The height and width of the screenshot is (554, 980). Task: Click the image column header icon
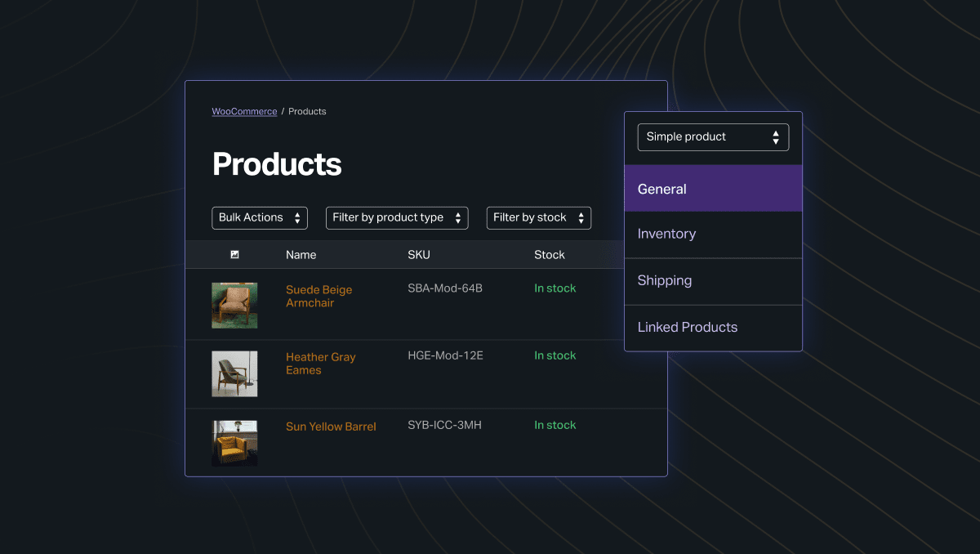click(234, 255)
